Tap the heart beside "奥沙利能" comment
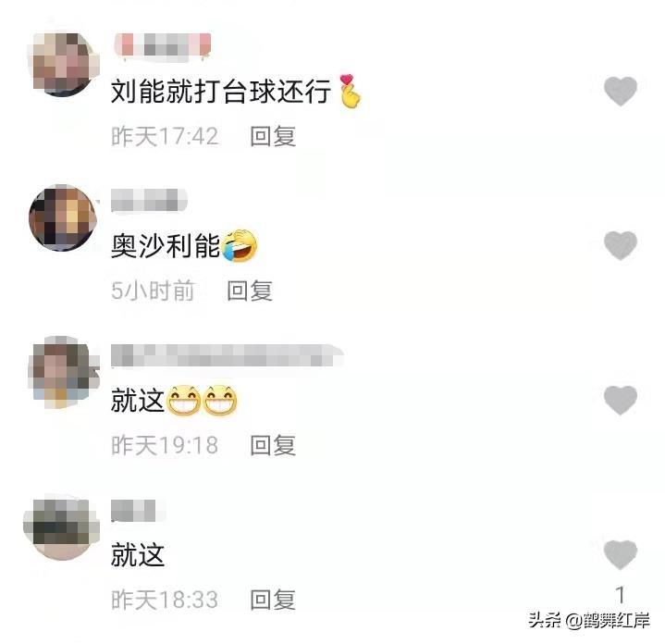Screen dimensions: 665x644 point(620,245)
